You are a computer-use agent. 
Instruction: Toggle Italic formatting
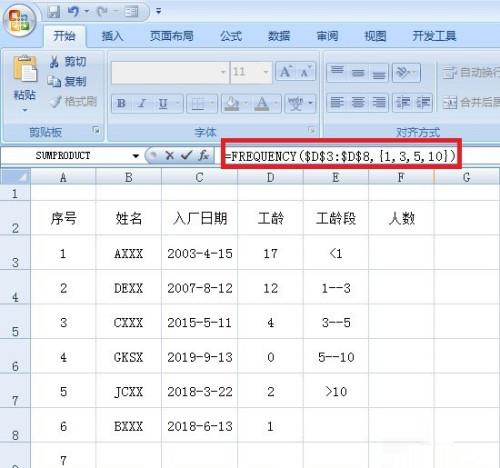(142, 103)
